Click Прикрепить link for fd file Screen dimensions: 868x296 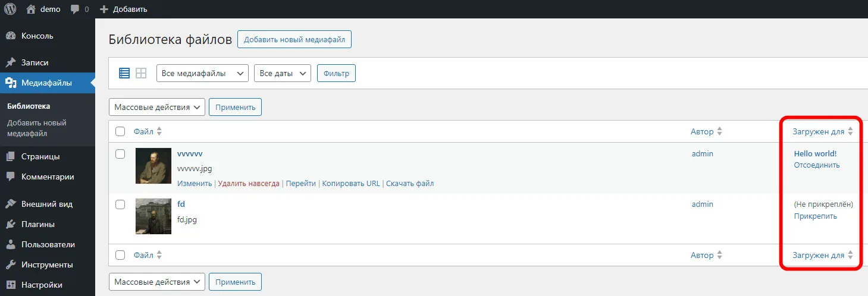pos(815,216)
